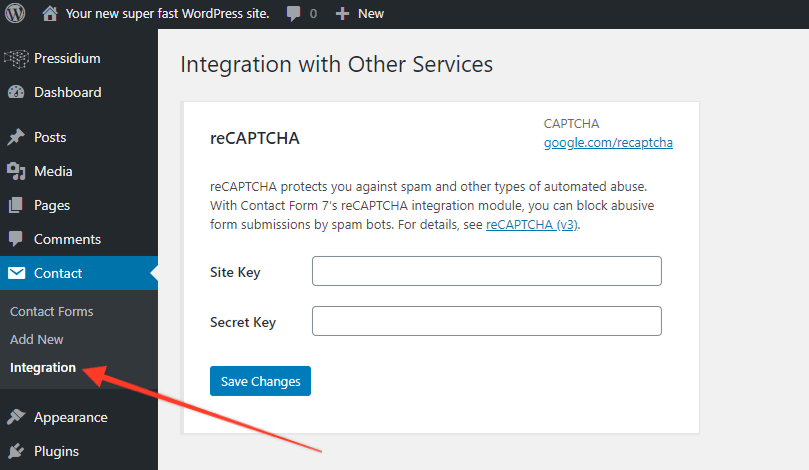Click the Pressidium cube icon

[x=17, y=58]
